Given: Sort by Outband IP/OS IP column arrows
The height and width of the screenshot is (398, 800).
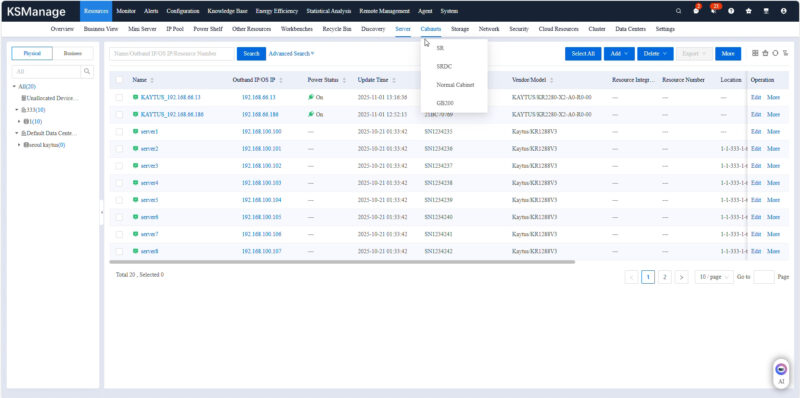Looking at the screenshot, I should click(281, 80).
